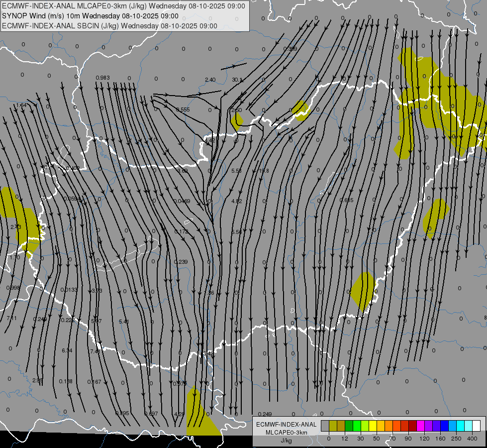
Task: Click legend scale label 120
Action: [424, 439]
